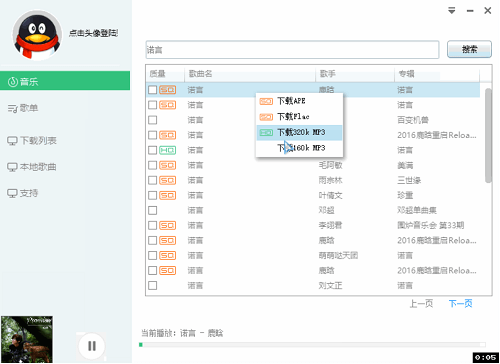Click the penguin avatar to log in
Screen dimensions: 500x364
tap(37, 35)
